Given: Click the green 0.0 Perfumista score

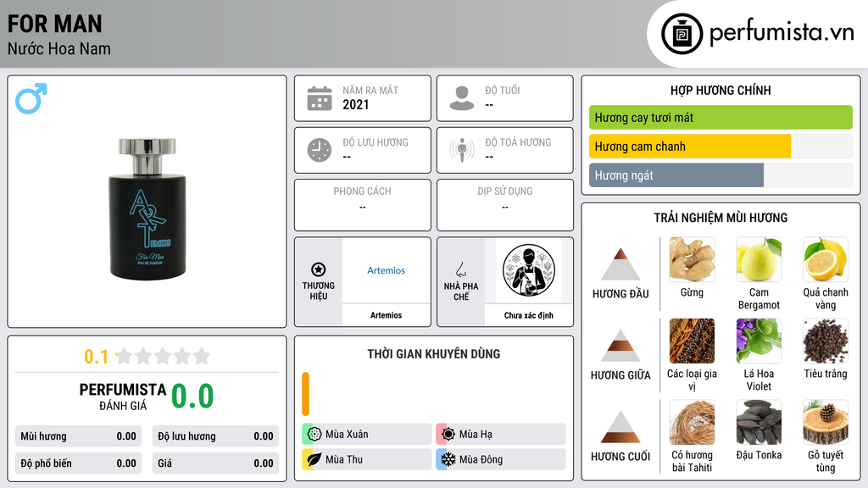Looking at the screenshot, I should coord(192,396).
